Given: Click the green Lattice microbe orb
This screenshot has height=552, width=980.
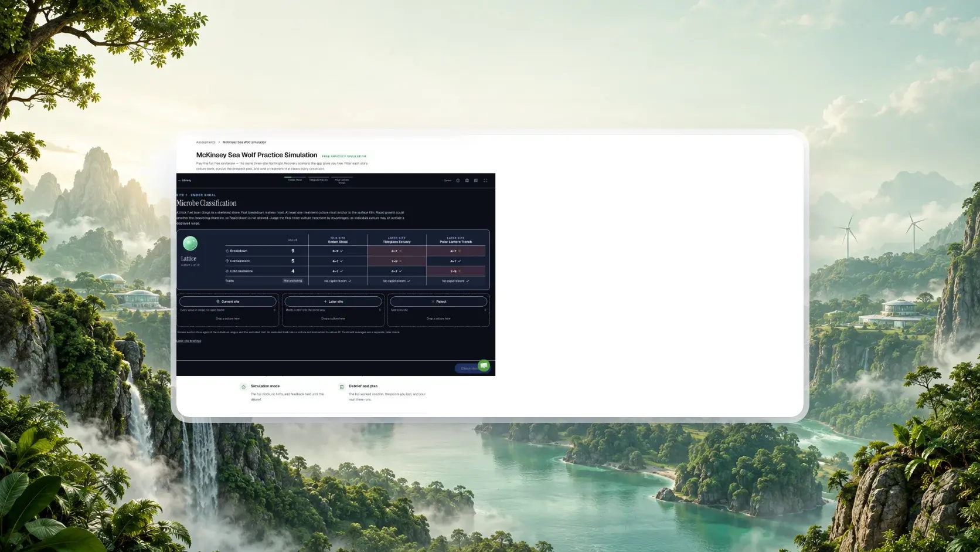Looking at the screenshot, I should pos(190,243).
